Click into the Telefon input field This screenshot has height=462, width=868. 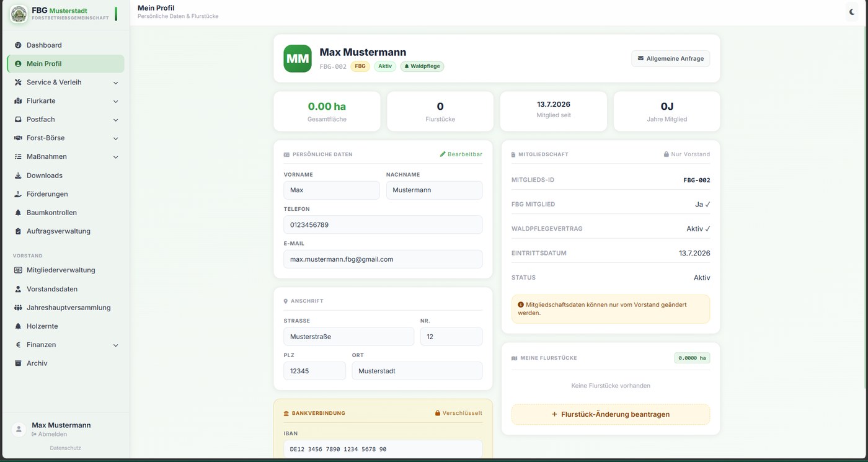click(383, 224)
